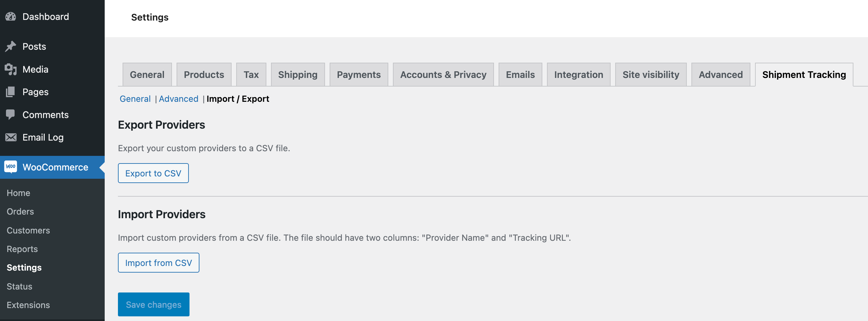This screenshot has width=868, height=321.
Task: Click the Posts pushpin icon
Action: 11,46
